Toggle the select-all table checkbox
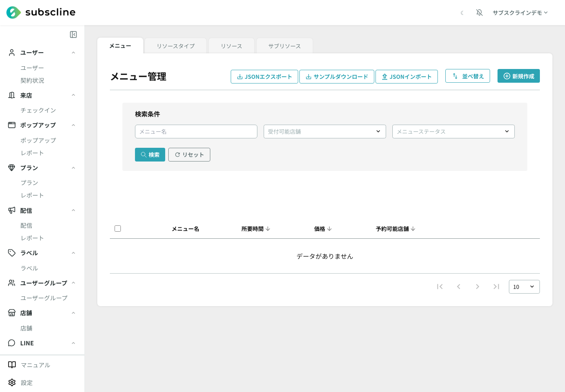Image resolution: width=565 pixels, height=392 pixels. tap(118, 229)
